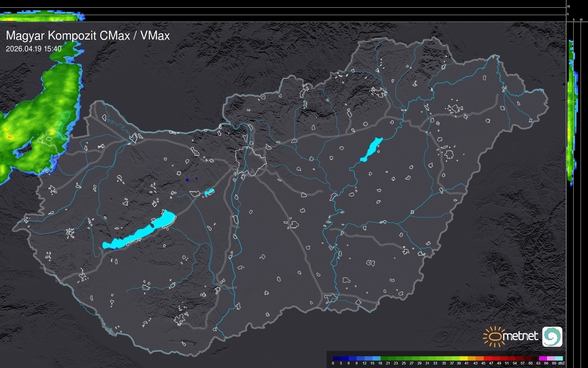Click the yellow 39 dBZ legend swatch
This screenshot has width=588, height=368.
click(x=464, y=358)
